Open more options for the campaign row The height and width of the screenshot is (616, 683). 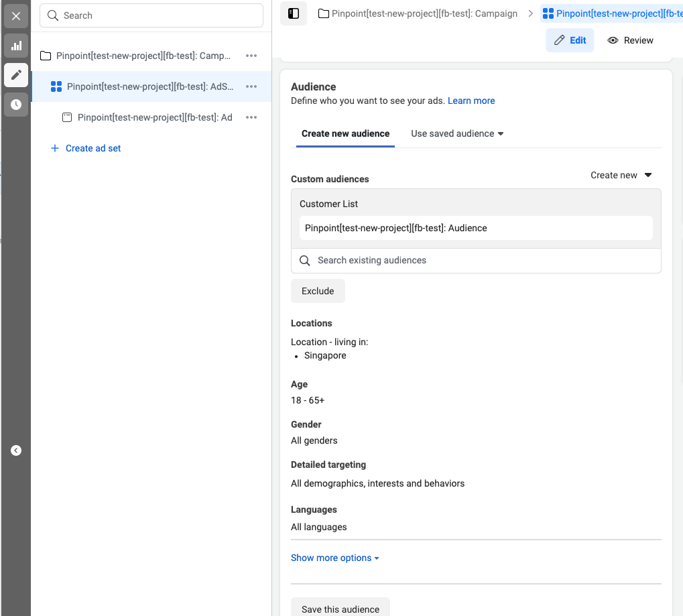tap(251, 56)
